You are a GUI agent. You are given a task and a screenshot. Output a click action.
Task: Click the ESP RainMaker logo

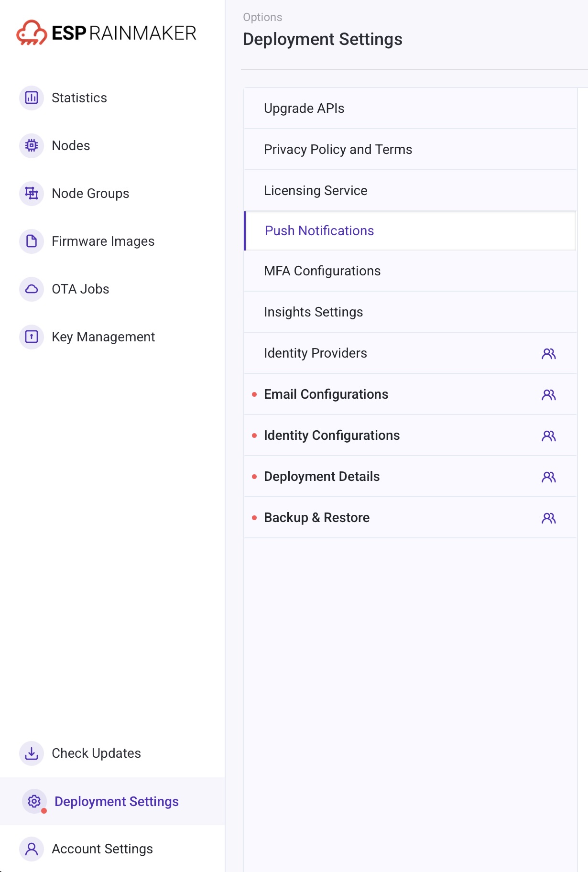(106, 33)
